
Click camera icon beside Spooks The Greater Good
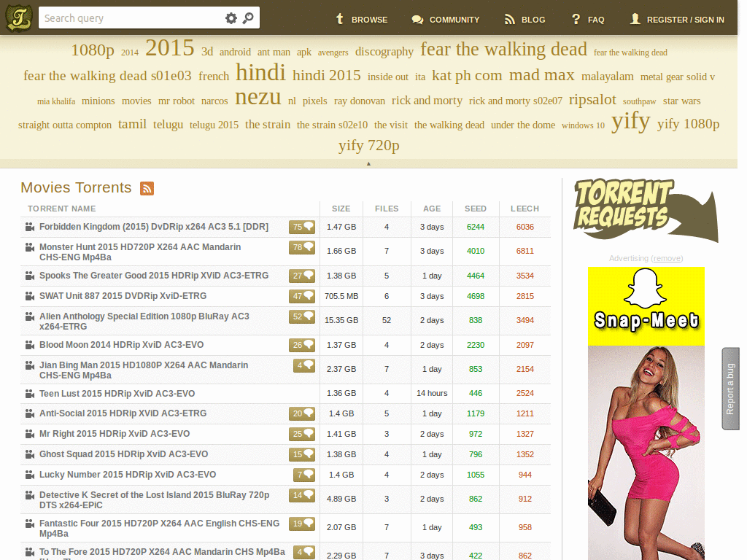(30, 276)
